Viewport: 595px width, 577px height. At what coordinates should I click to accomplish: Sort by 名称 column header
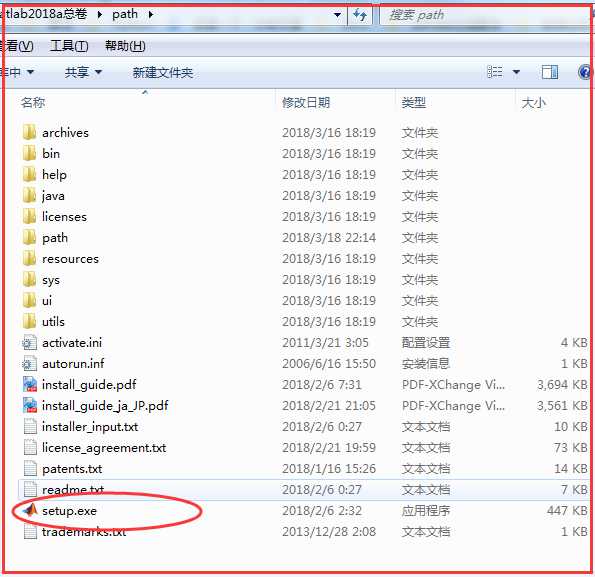pos(33,102)
